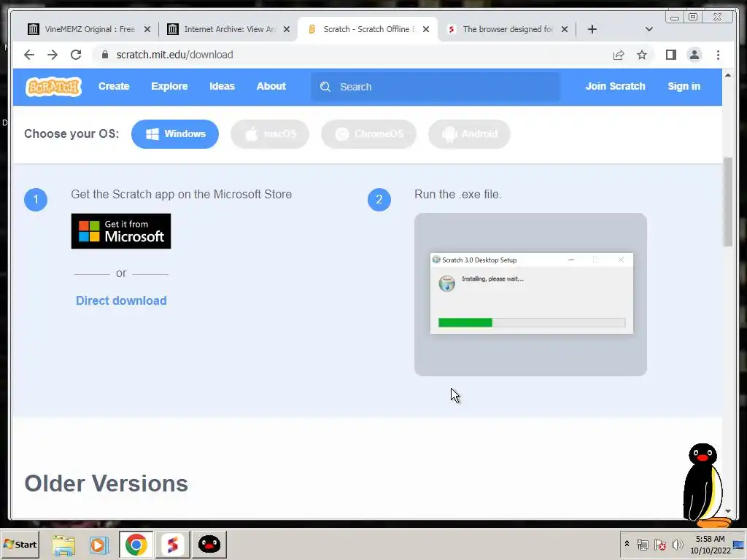The width and height of the screenshot is (747, 560).
Task: Click 'Run the .exe file.' text
Action: click(458, 195)
